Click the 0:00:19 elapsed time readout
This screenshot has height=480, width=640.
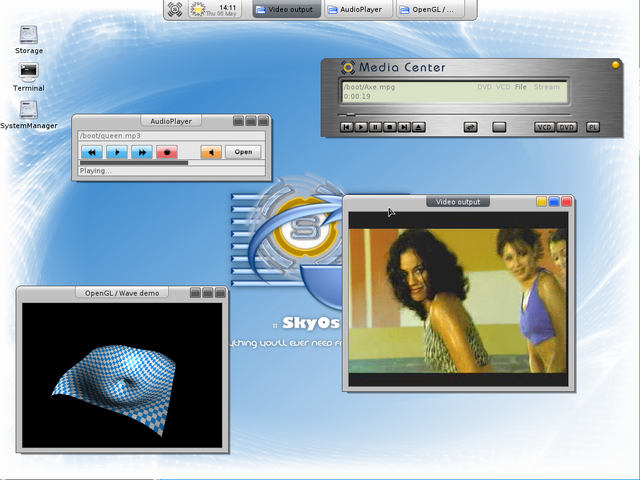pos(357,96)
